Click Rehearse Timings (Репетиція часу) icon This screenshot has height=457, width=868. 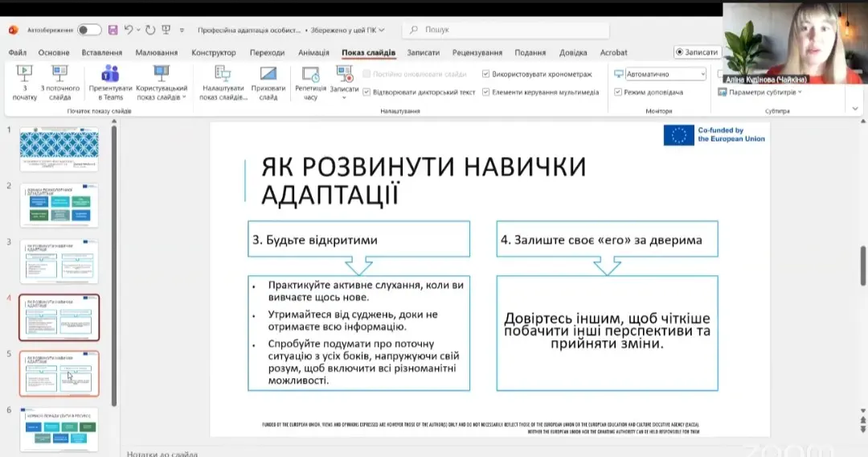[310, 75]
